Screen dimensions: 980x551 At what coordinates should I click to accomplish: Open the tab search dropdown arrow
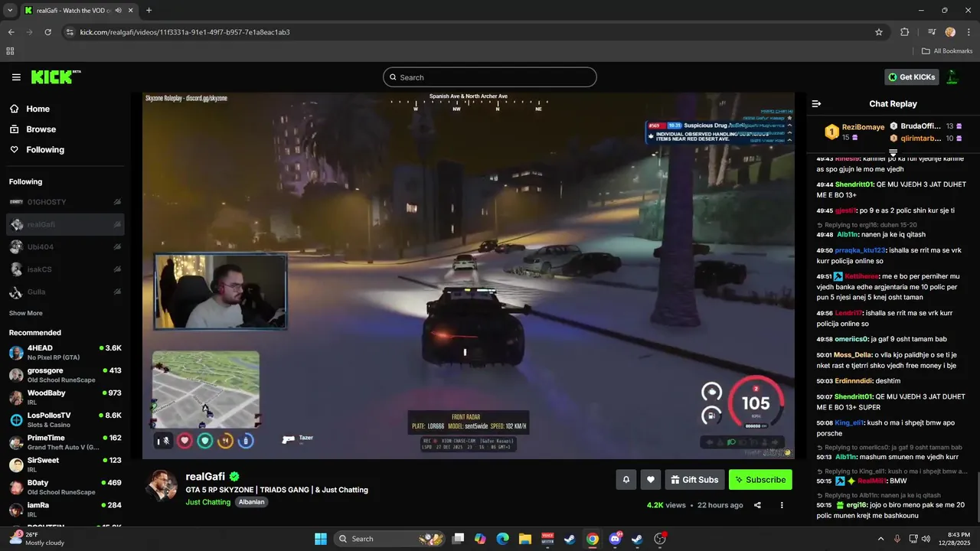pyautogui.click(x=10, y=11)
